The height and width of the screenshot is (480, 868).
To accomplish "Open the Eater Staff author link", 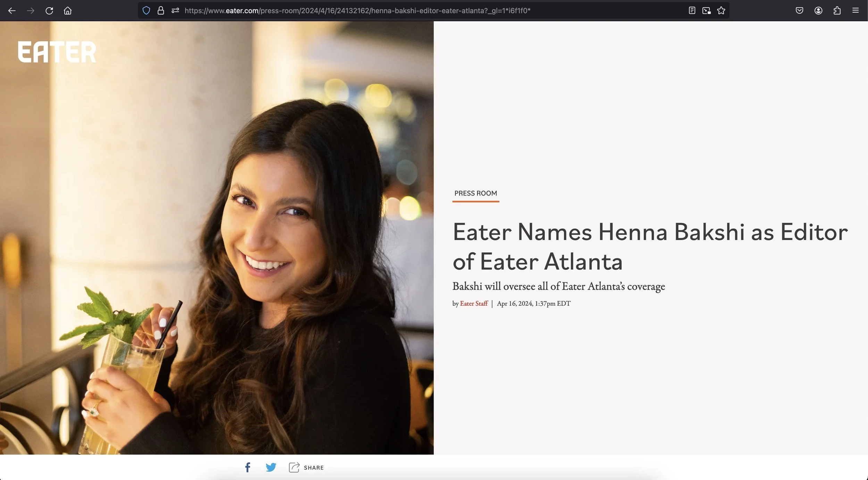I will coord(474,303).
